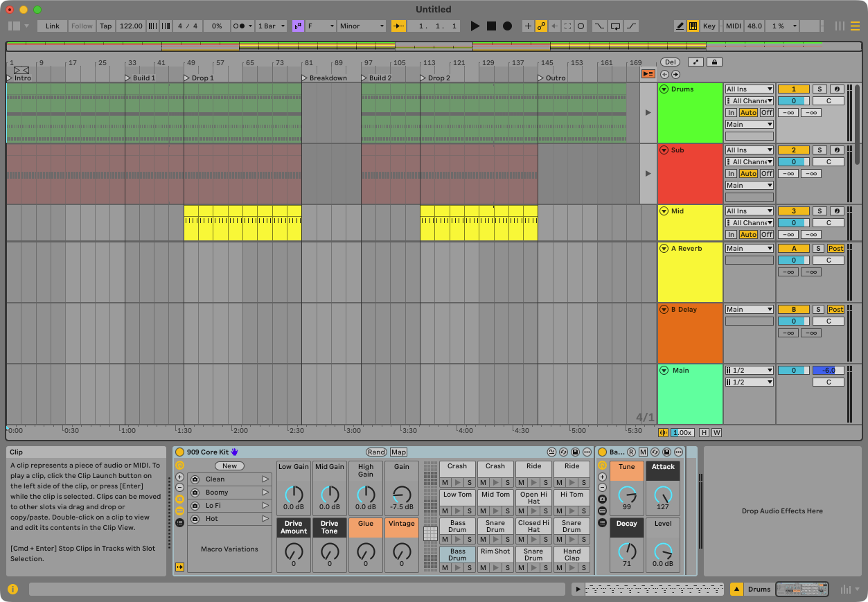Collapse the Drums track unfold arrow
The width and height of the screenshot is (868, 602).
point(664,89)
